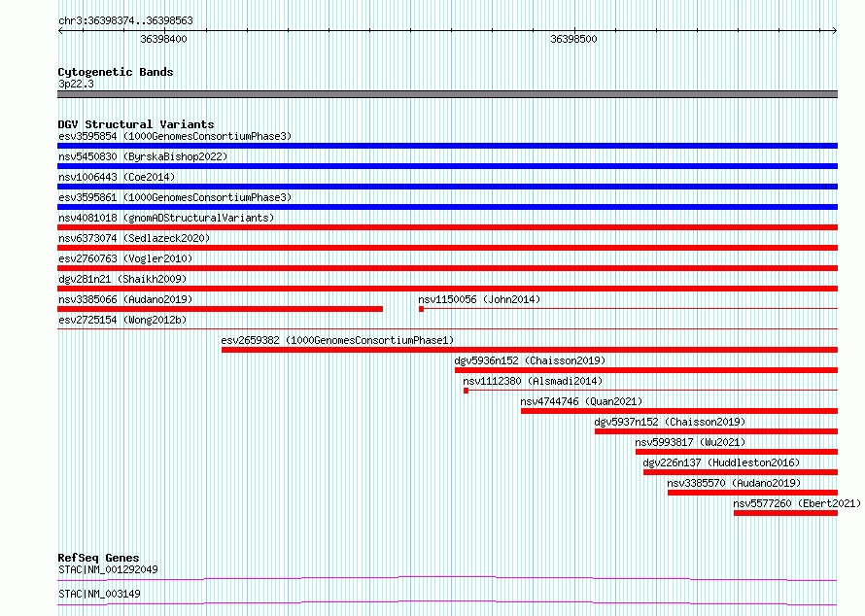Open nsv4081018 (gnomADStructuralVariants) entry
The height and width of the screenshot is (616, 865).
[x=166, y=218]
